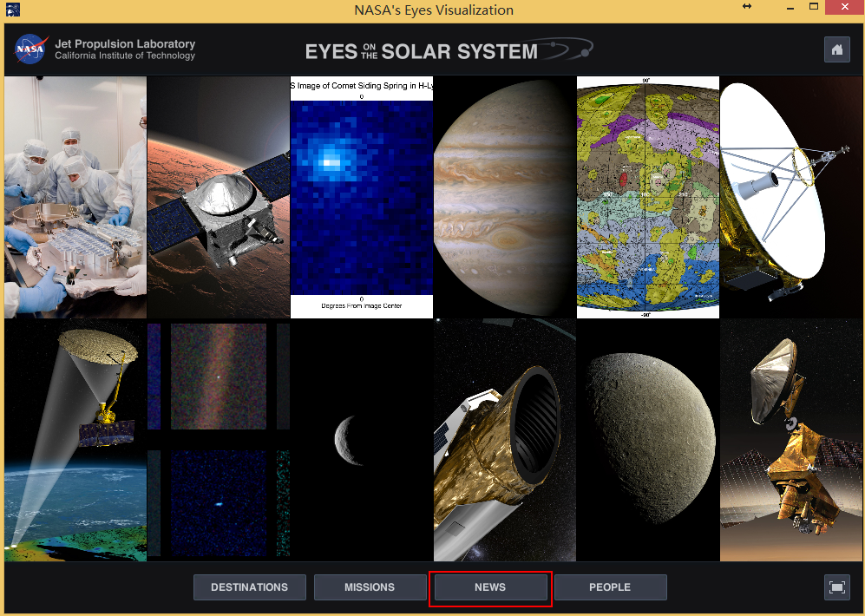
Task: Open the colorful moon geology map thumbnail
Action: (x=647, y=197)
